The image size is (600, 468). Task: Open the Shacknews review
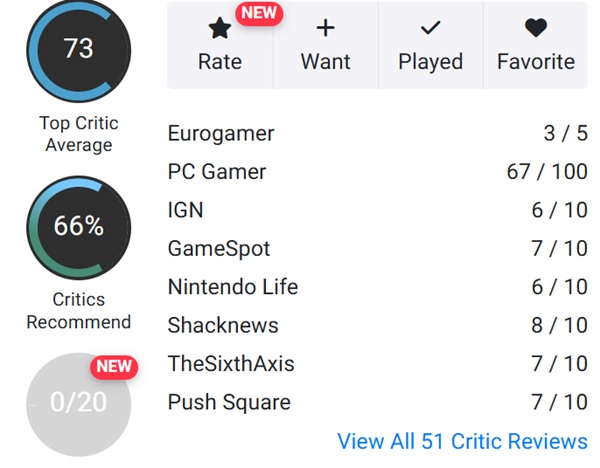click(223, 326)
